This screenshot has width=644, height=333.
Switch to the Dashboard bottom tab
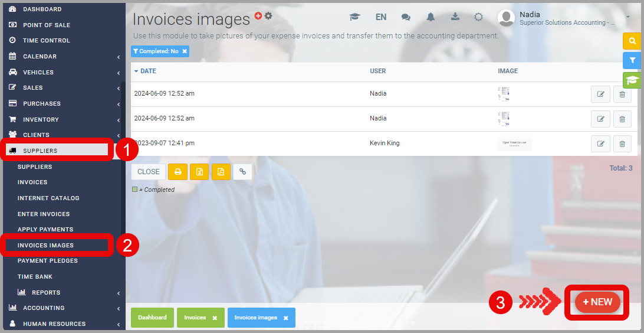152,318
